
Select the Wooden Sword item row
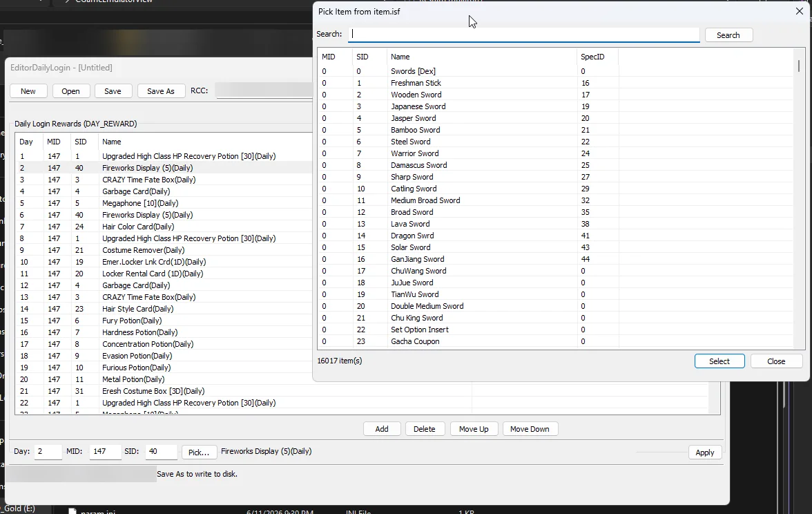(x=555, y=95)
